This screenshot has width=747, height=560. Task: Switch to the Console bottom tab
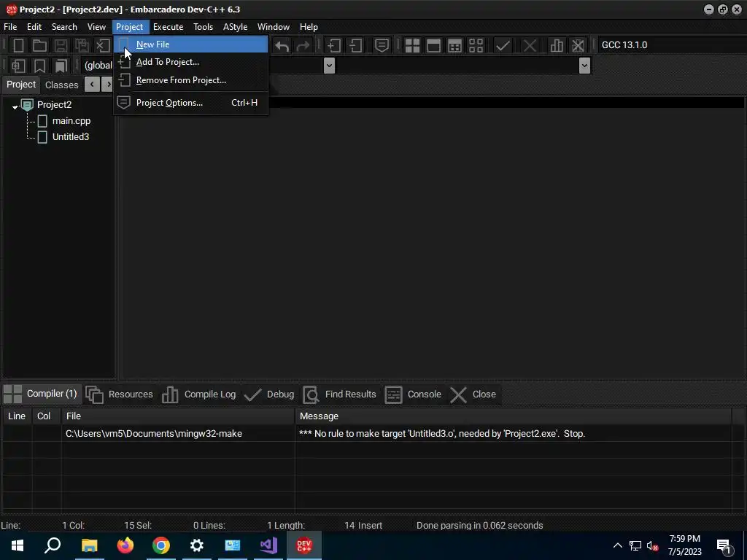point(413,394)
